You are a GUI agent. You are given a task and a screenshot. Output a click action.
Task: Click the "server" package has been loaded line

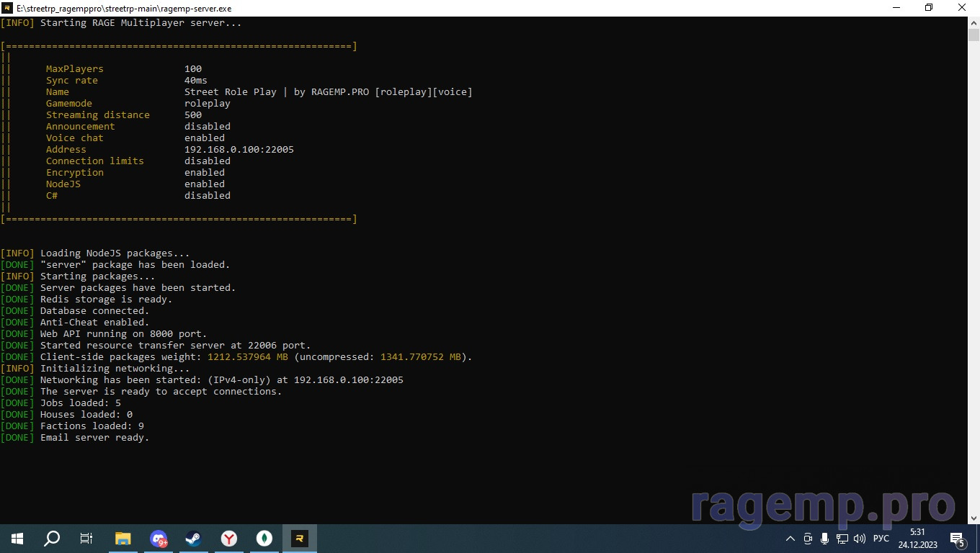(115, 265)
